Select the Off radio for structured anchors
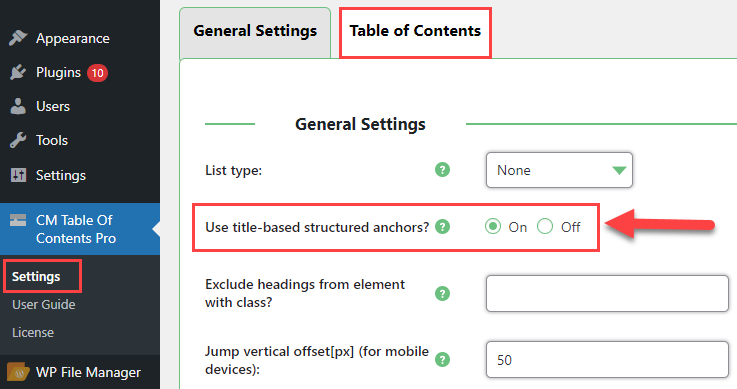737x389 pixels. point(545,227)
